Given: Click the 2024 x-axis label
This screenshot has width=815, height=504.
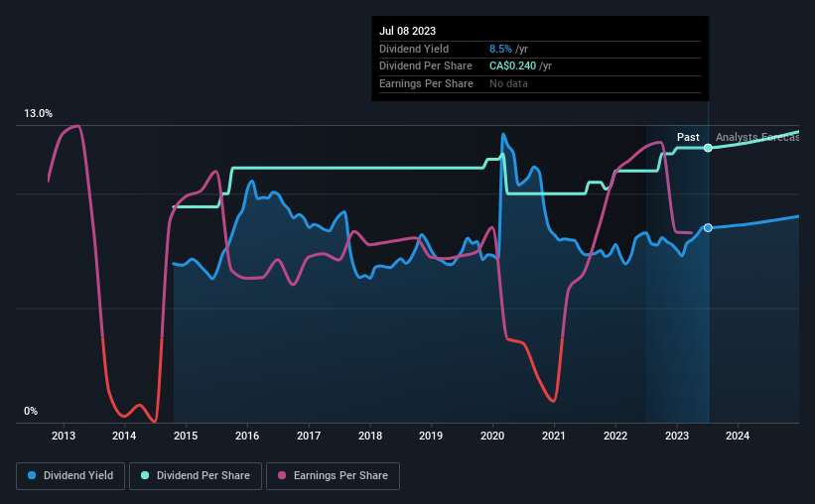Looking at the screenshot, I should point(738,436).
